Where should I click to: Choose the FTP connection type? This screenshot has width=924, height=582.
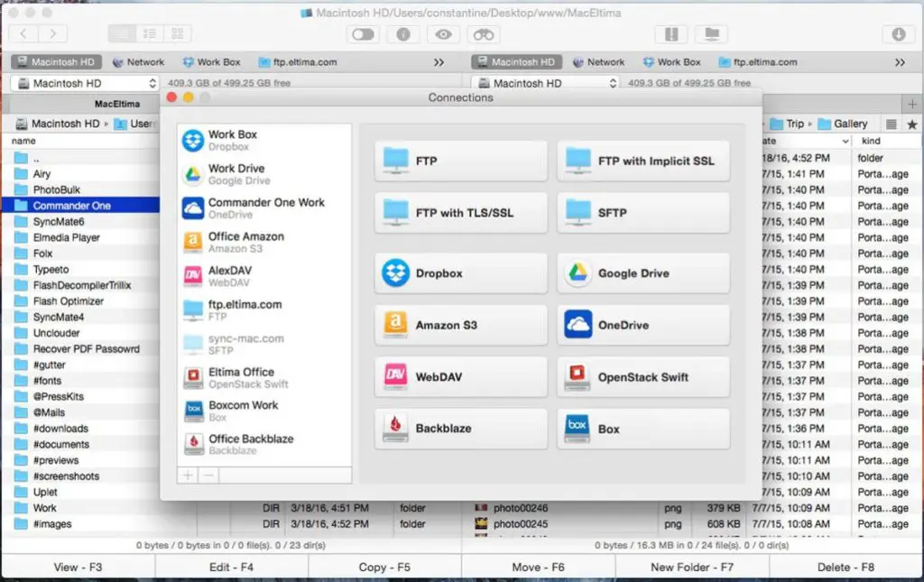[461, 161]
